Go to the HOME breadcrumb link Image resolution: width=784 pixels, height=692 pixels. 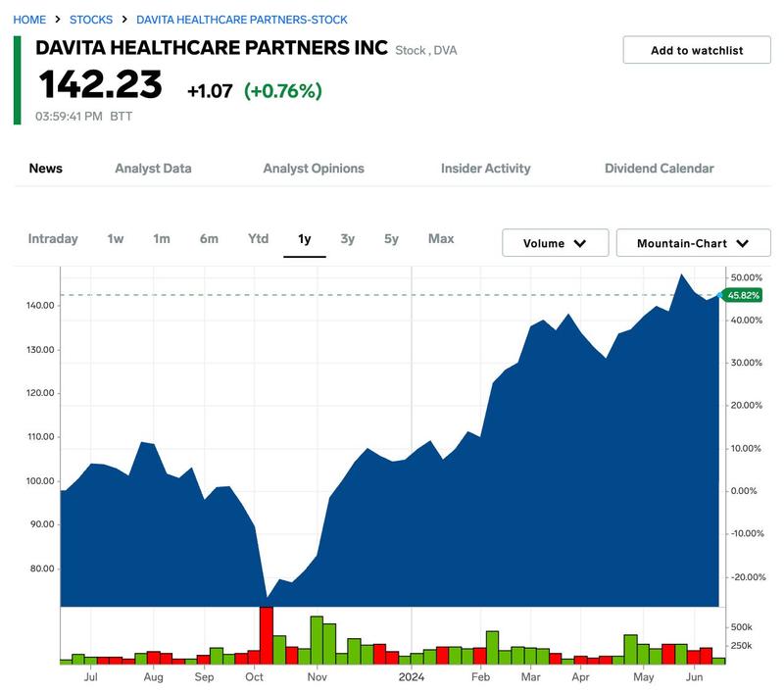(29, 20)
